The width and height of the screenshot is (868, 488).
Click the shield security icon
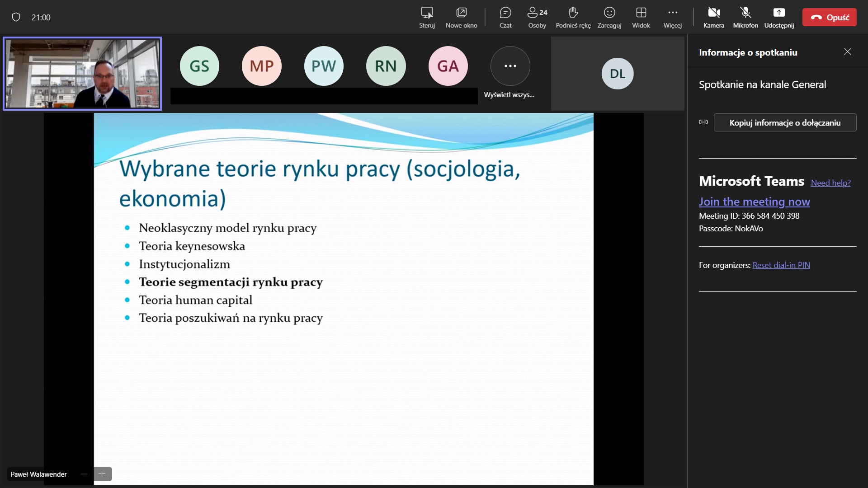(x=16, y=17)
